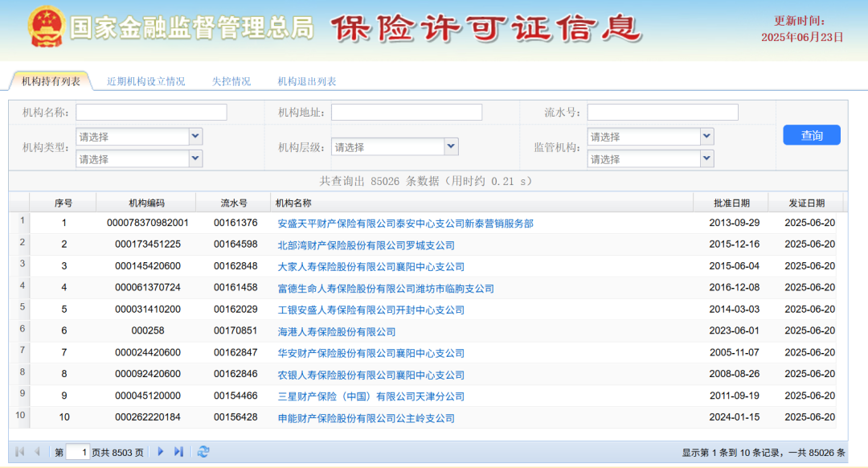Expand the 机构层级 dropdown
The width and height of the screenshot is (868, 468).
pos(451,147)
